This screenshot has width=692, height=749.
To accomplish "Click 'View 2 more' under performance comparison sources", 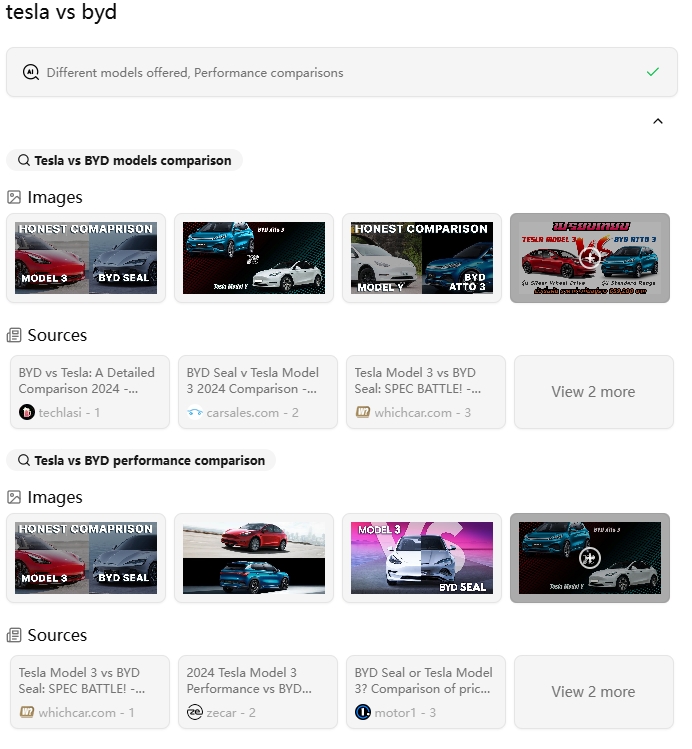I will 594,692.
